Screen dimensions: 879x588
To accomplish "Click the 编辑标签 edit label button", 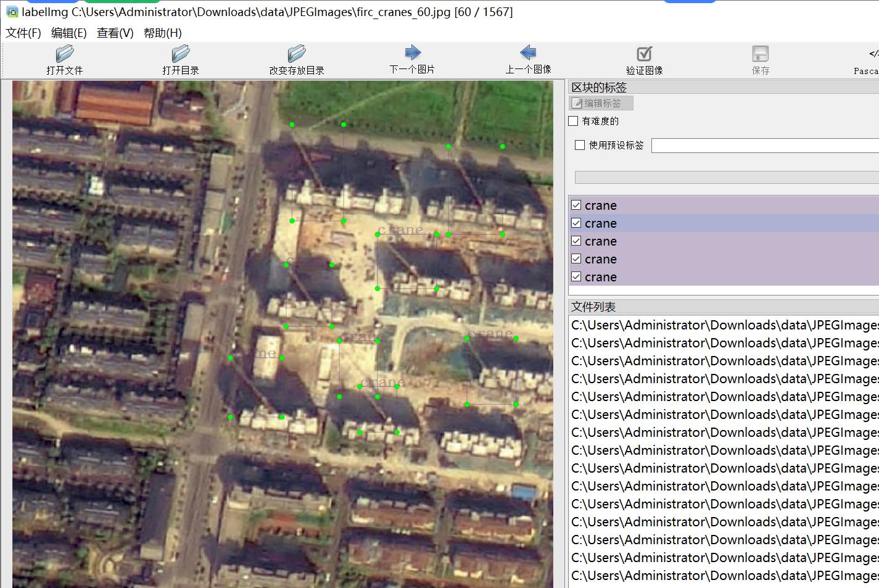I will pyautogui.click(x=601, y=103).
